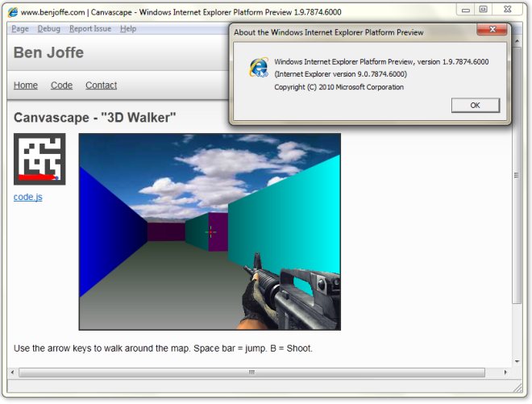
Task: Click the 'Internet Explorer version 9.0.7874.6000' line
Action: pyautogui.click(x=341, y=74)
